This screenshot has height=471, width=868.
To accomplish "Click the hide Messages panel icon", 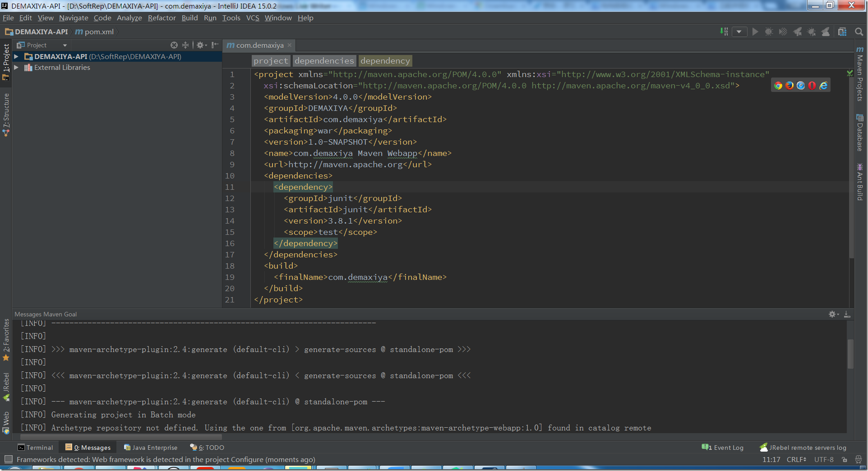I will click(847, 314).
